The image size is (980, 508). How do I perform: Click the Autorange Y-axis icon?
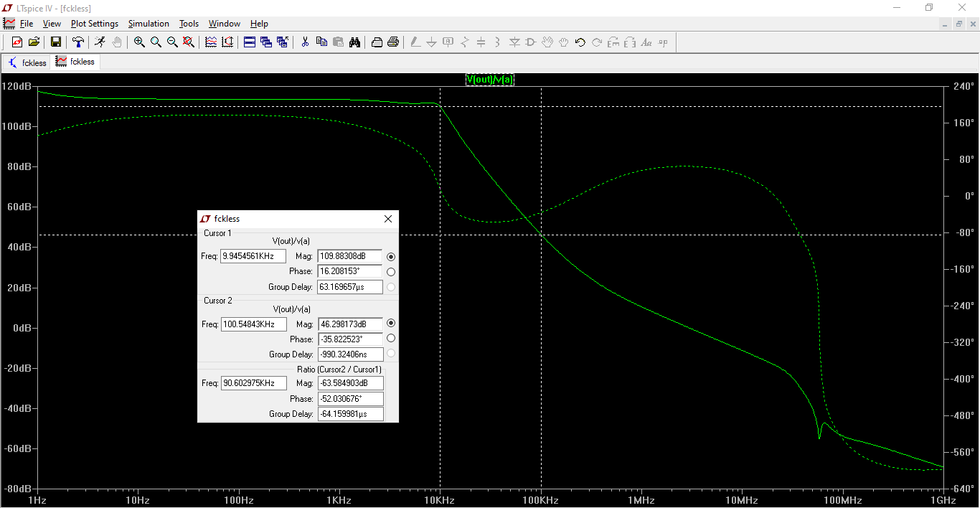(227, 42)
